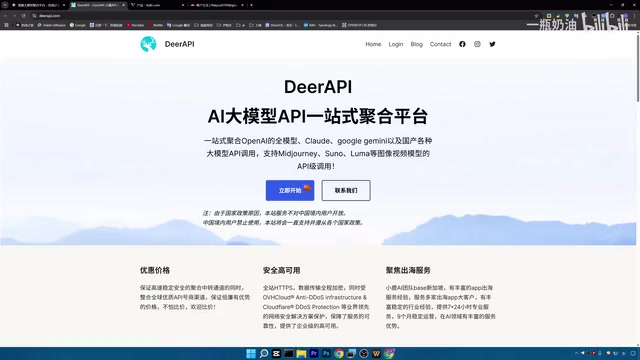Click the page vertical scrollbar thumb
Screen dimensions: 640x360
(x=638, y=67)
